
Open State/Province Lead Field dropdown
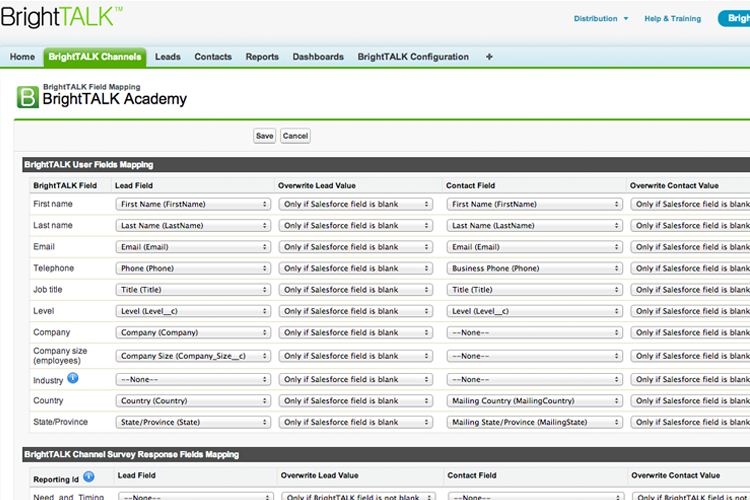[193, 422]
